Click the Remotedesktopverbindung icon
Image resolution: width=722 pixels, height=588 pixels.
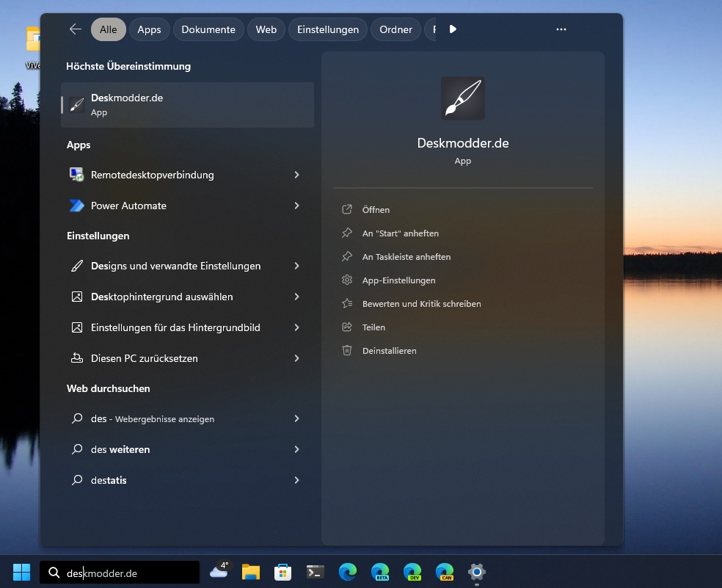pos(77,175)
